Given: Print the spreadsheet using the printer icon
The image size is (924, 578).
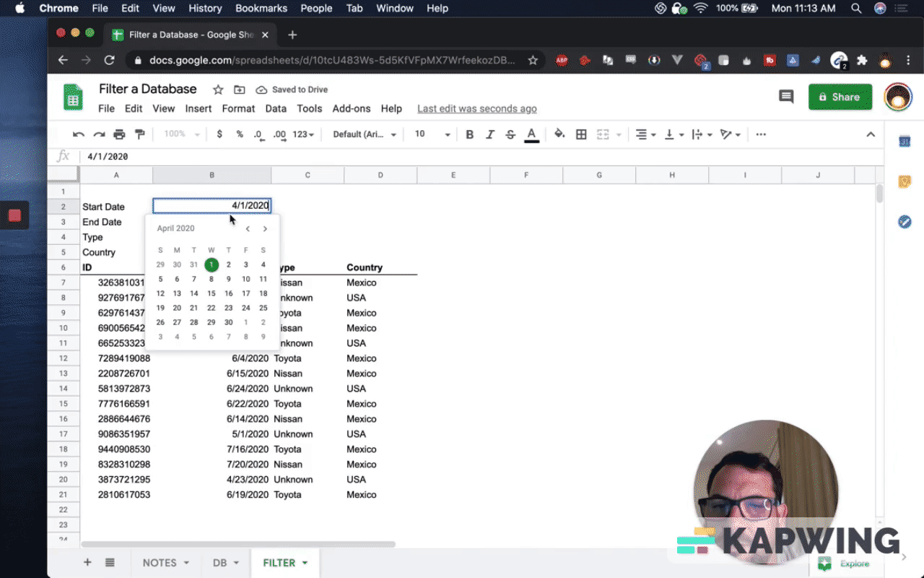Looking at the screenshot, I should 119,134.
